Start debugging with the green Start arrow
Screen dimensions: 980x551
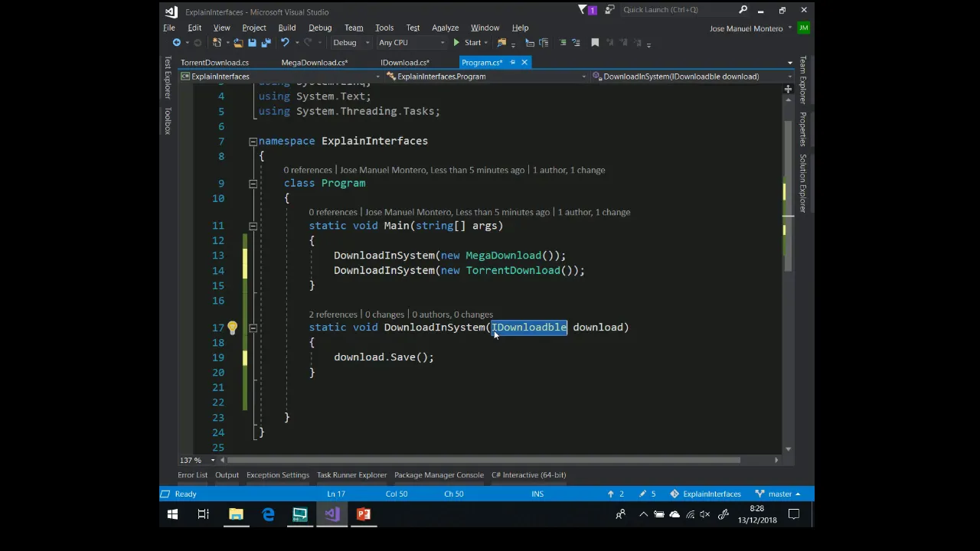456,42
